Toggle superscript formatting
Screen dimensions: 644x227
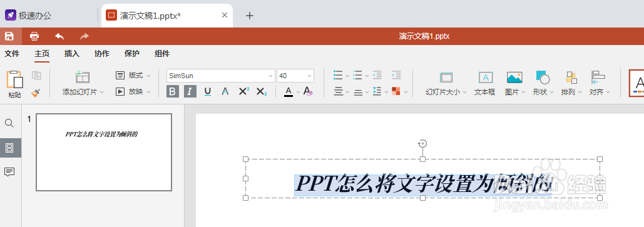point(243,91)
